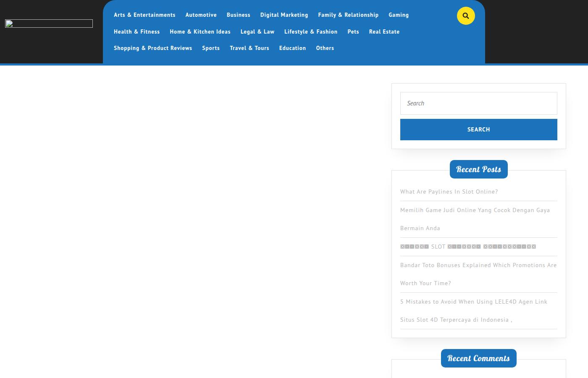Open the post What Are Paylines In Slot Online?
The height and width of the screenshot is (378, 588).
(449, 192)
